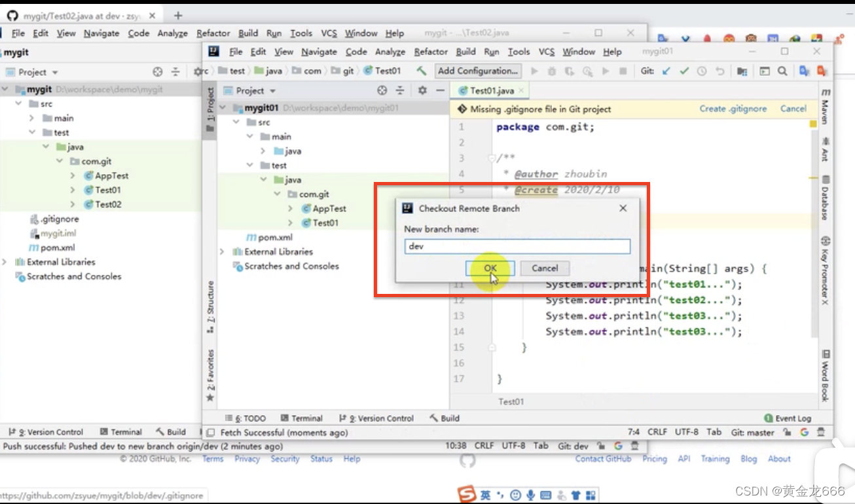Click locate-file crosshair icon in mygit01 Project panel
Screen dimensions: 855x504
coord(382,90)
